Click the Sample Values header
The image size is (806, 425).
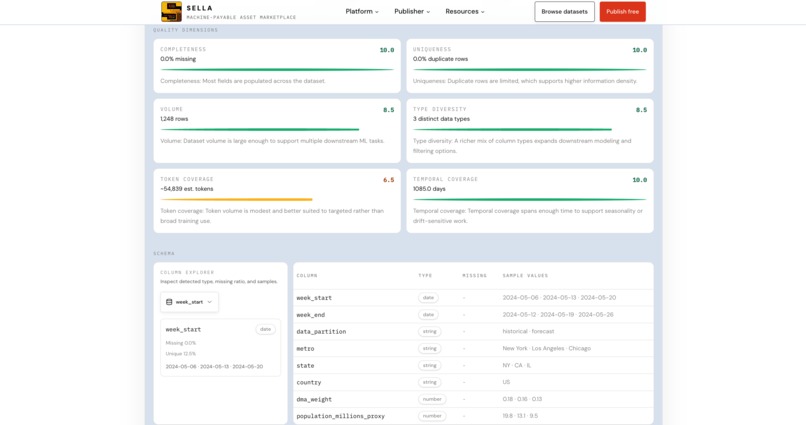click(x=525, y=275)
